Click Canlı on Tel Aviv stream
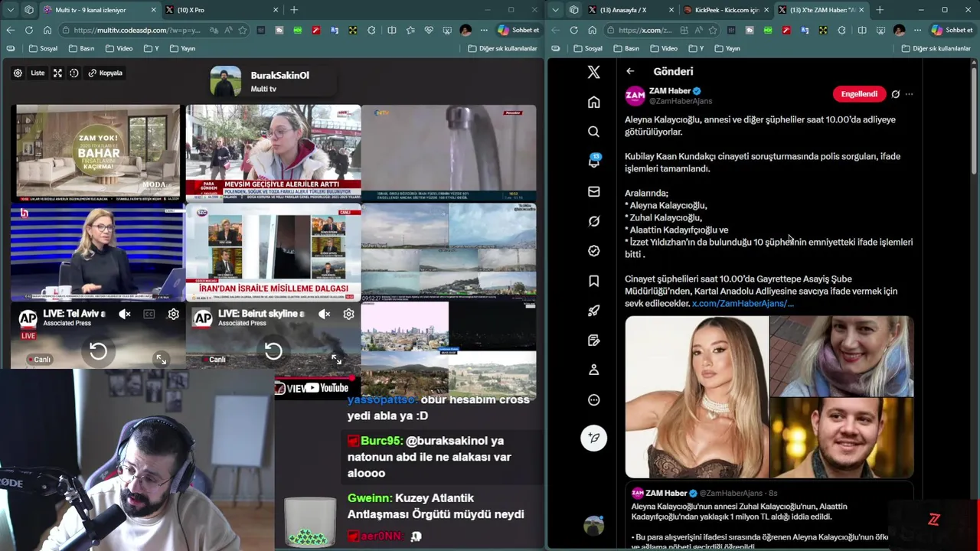 38,359
